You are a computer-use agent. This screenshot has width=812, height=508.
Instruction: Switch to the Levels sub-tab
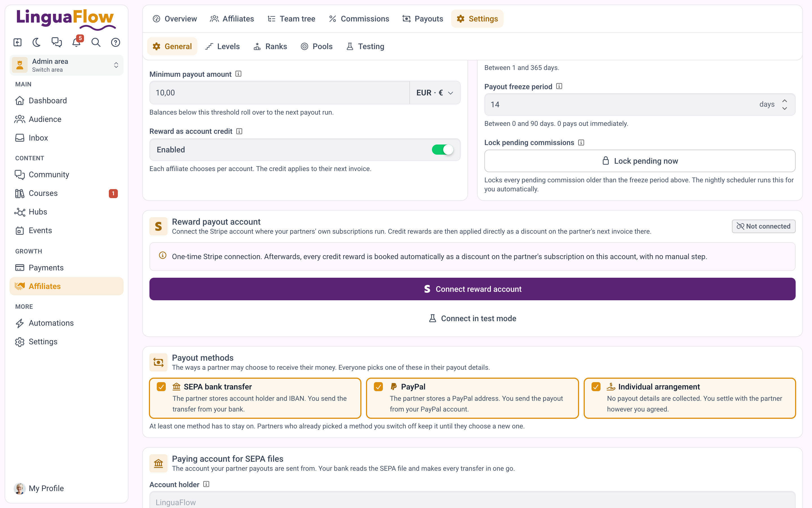[223, 46]
